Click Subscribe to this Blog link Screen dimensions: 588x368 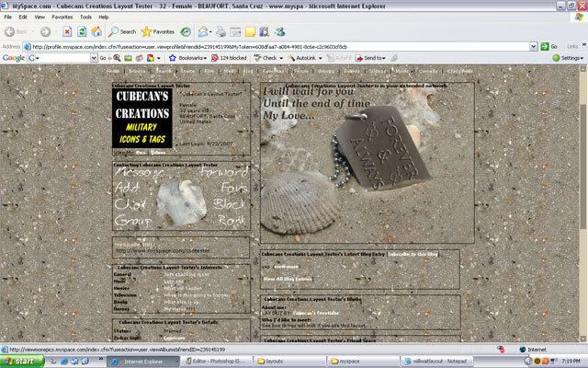(x=413, y=254)
